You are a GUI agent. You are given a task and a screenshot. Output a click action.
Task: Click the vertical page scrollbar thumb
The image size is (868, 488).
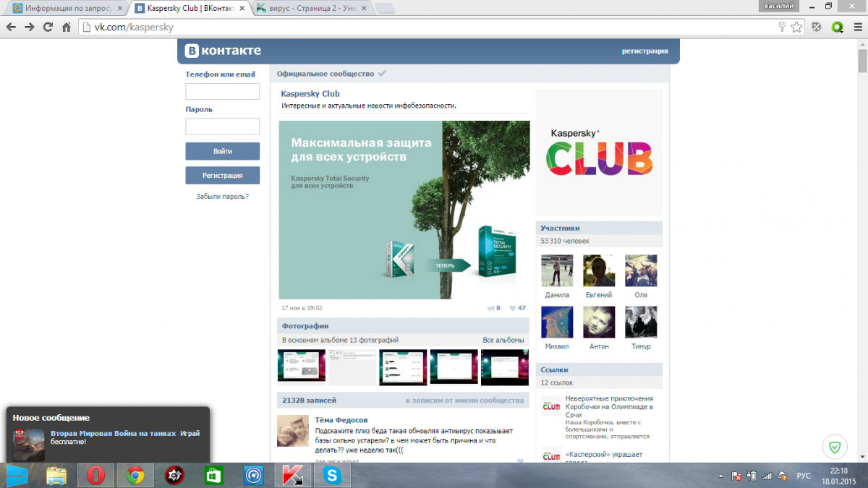[x=862, y=62]
